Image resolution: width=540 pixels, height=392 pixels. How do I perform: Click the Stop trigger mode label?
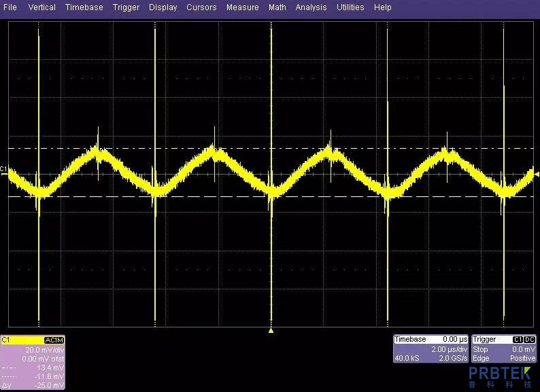point(480,349)
